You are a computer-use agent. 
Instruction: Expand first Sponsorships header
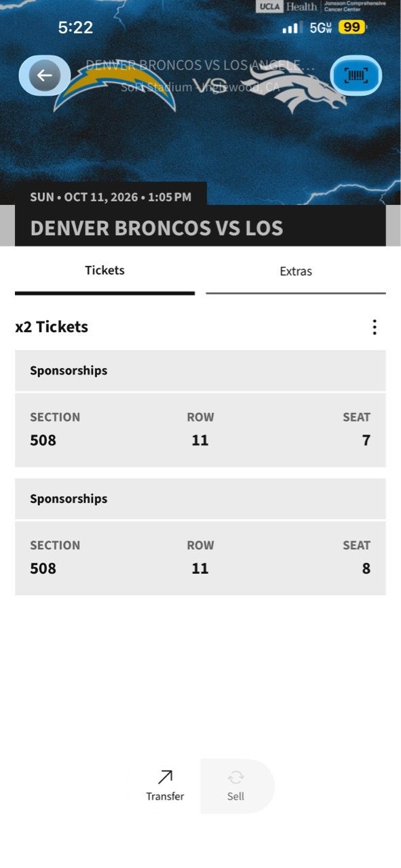(200, 371)
